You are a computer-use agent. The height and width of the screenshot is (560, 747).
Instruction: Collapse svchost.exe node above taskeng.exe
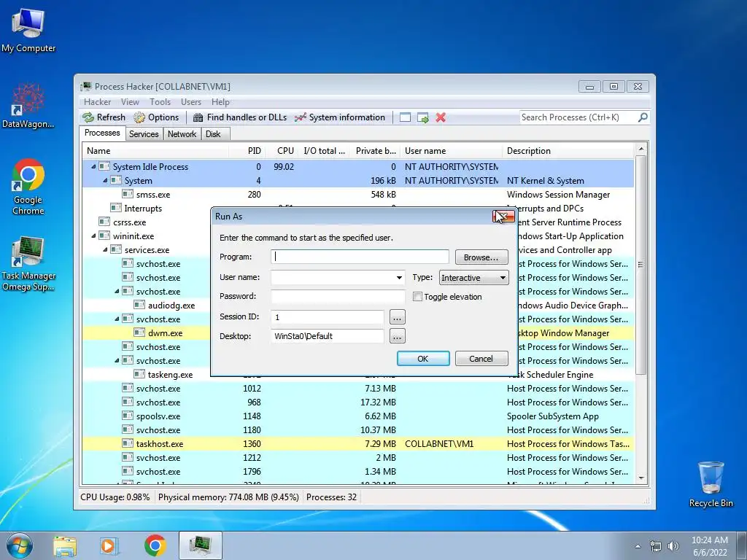click(x=117, y=360)
